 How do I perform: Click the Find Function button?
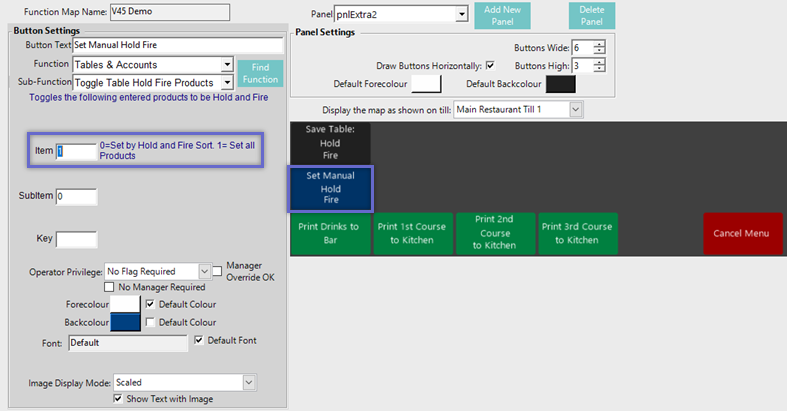pos(260,73)
